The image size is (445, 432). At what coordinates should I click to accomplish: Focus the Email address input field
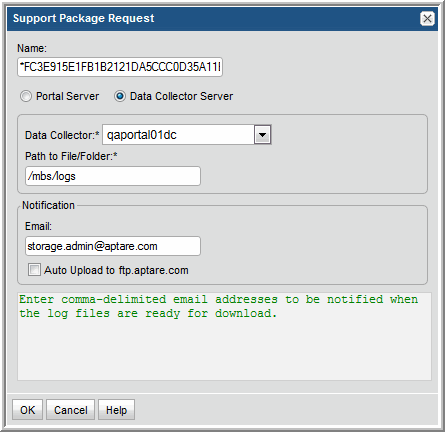(x=113, y=246)
